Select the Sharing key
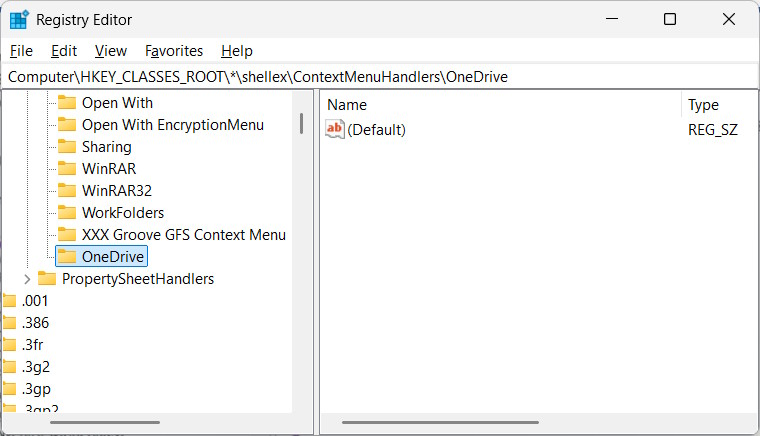The width and height of the screenshot is (760, 436). (107, 147)
